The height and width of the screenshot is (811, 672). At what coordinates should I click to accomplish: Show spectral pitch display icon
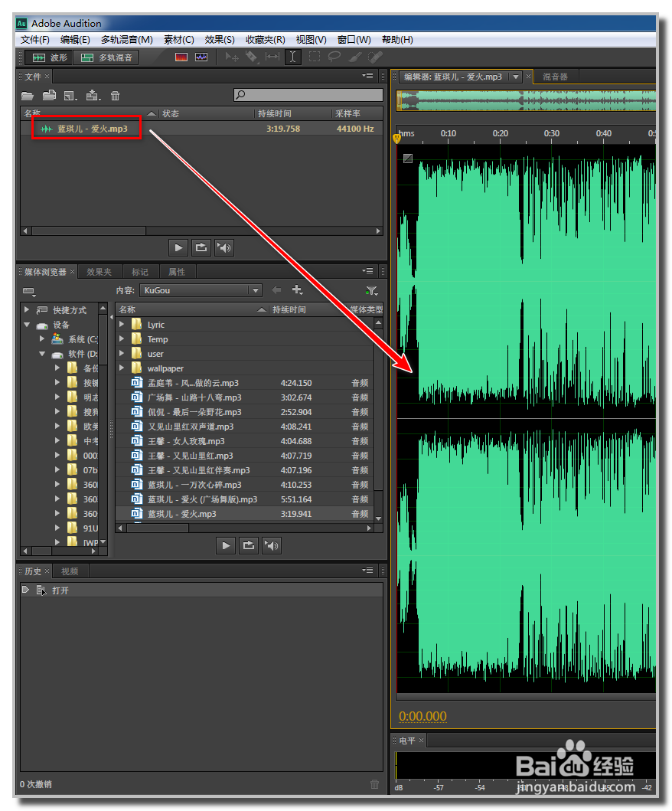coord(201,57)
